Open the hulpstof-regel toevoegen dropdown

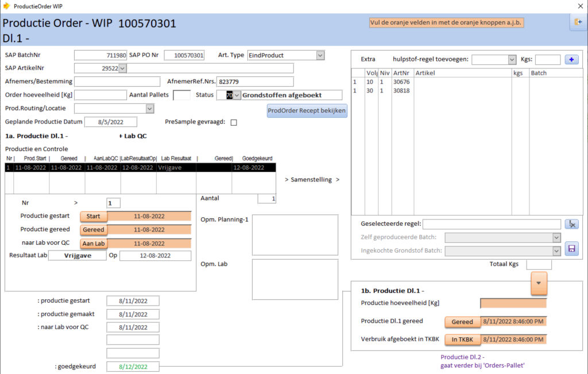click(512, 59)
